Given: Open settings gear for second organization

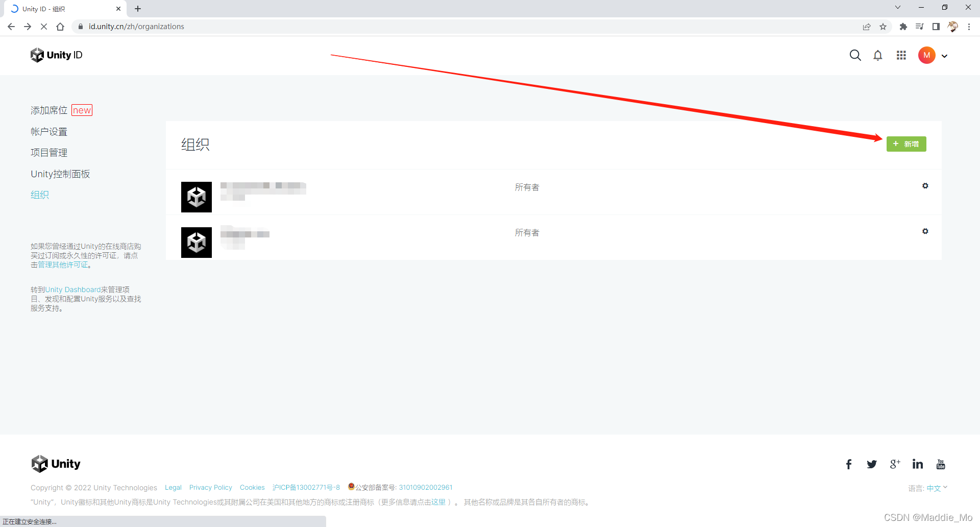Looking at the screenshot, I should 925,231.
